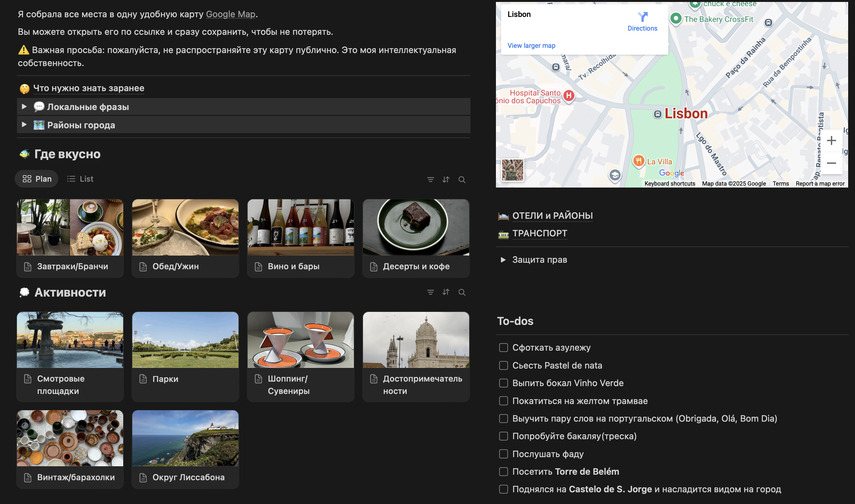This screenshot has height=504, width=855.
Task: Expand the Защита прав toggle
Action: pos(503,260)
